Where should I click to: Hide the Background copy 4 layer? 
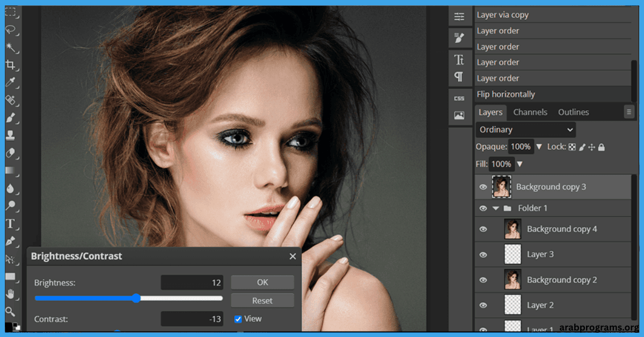pos(483,229)
